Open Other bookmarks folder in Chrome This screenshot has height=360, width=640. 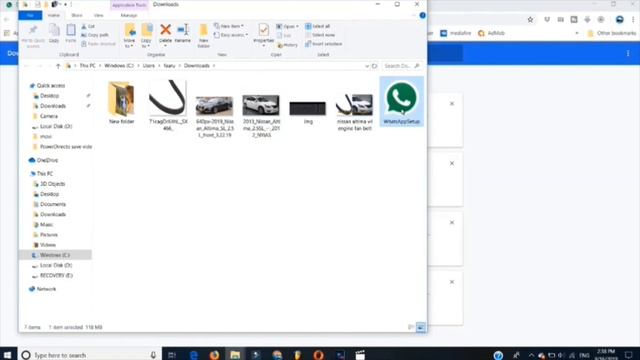tap(612, 33)
